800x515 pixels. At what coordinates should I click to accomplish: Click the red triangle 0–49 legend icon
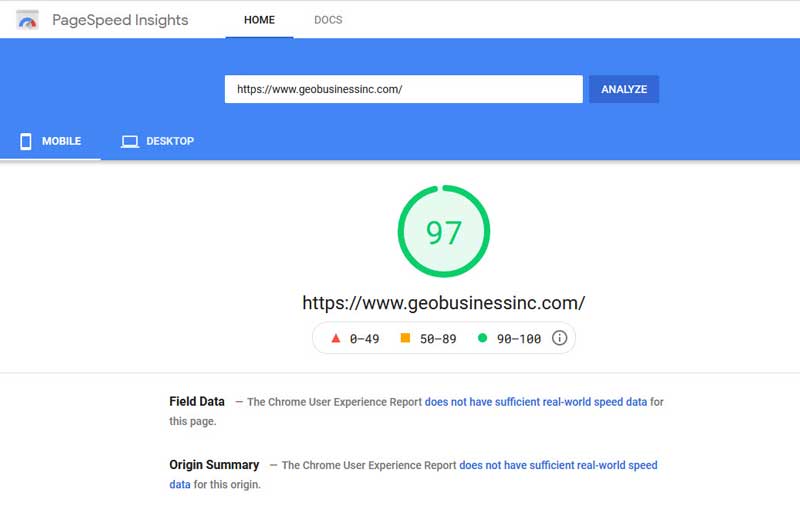pos(336,338)
